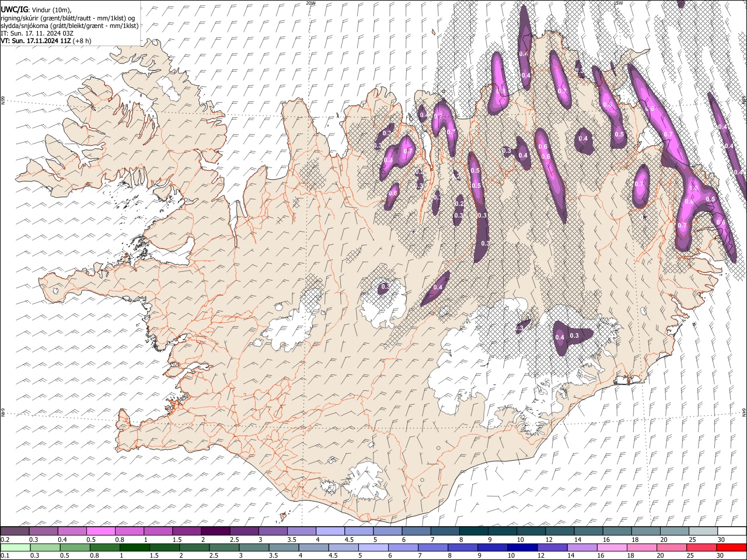Click the VT valid time line
The image size is (747, 560).
[46, 41]
